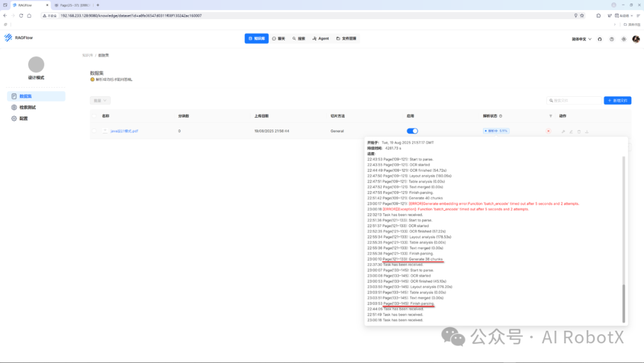The height and width of the screenshot is (363, 644).
Task: Select 配置 configuration in the sidebar
Action: pos(36,118)
